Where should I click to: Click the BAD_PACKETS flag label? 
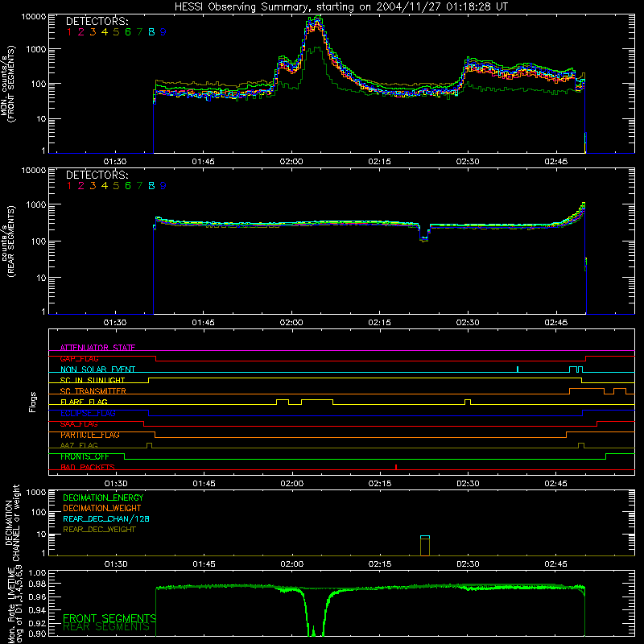[88, 468]
